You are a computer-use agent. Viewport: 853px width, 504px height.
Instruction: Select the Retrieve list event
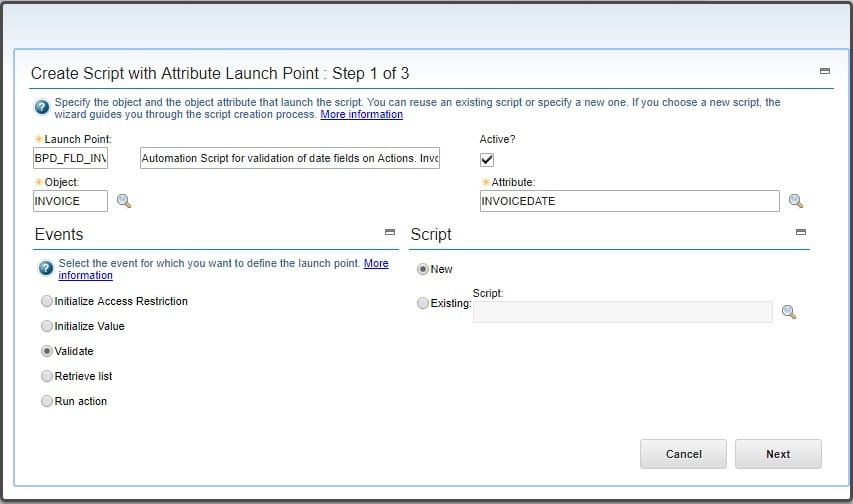pyautogui.click(x=47, y=376)
